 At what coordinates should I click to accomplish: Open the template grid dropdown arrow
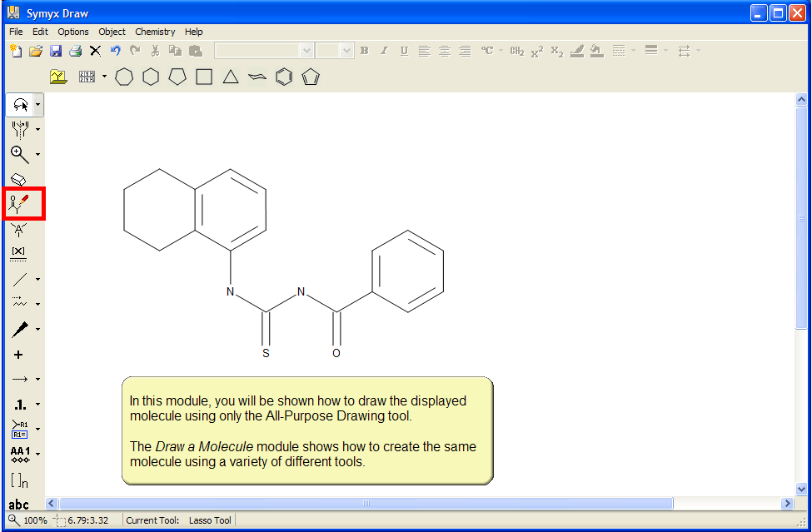coord(105,77)
